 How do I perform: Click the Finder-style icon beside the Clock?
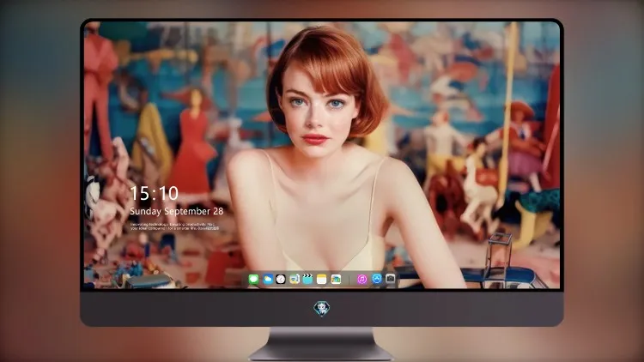pyautogui.click(x=294, y=280)
